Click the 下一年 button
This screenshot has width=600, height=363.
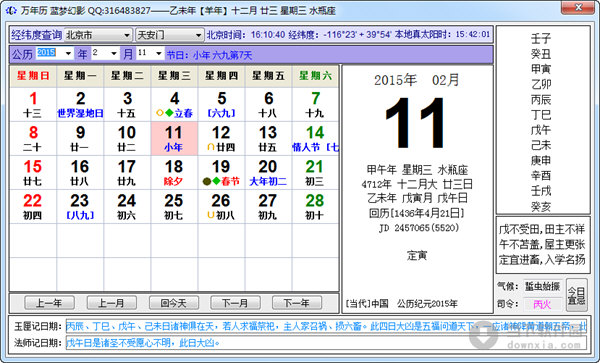297,303
